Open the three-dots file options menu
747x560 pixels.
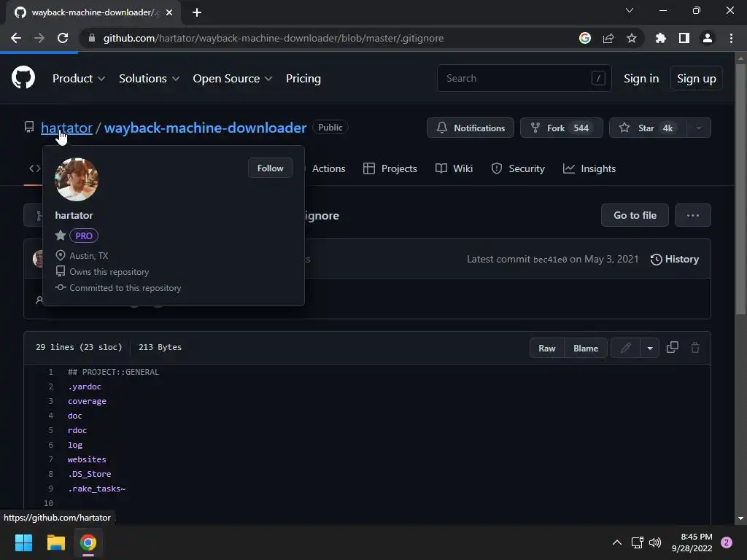693,215
